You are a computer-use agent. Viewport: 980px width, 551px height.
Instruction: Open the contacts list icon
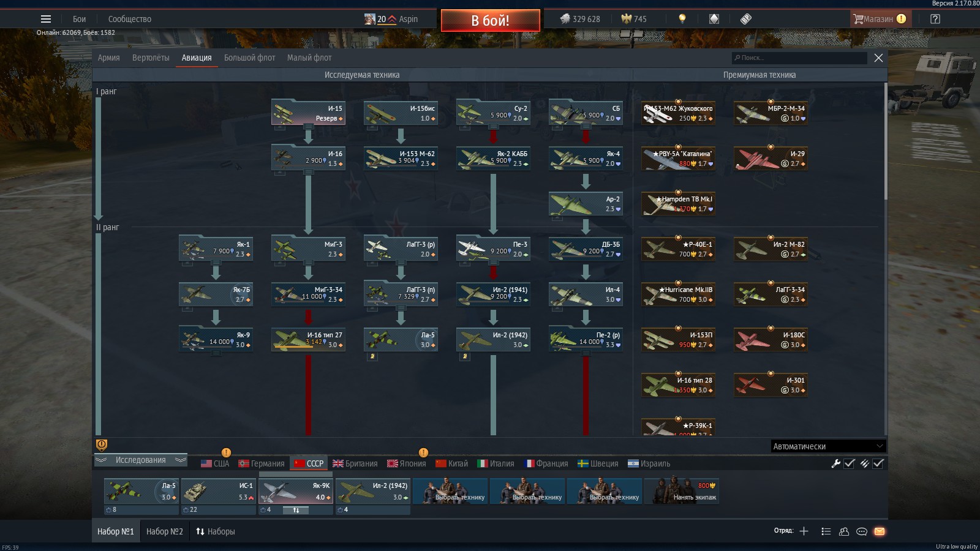(x=844, y=531)
